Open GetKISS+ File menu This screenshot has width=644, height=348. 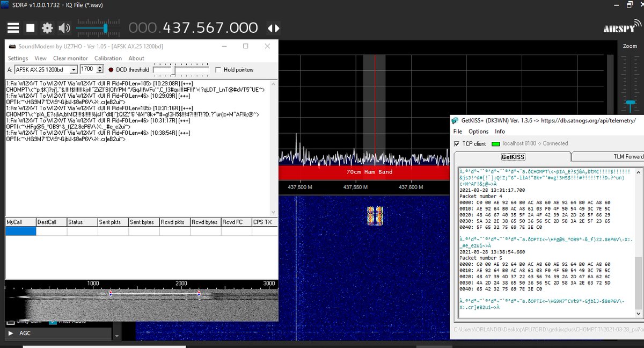click(x=457, y=131)
